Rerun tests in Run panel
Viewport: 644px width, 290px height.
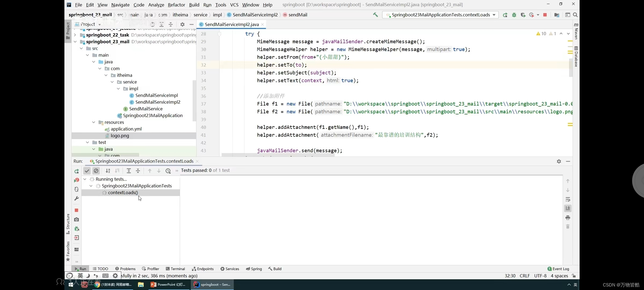[76, 171]
